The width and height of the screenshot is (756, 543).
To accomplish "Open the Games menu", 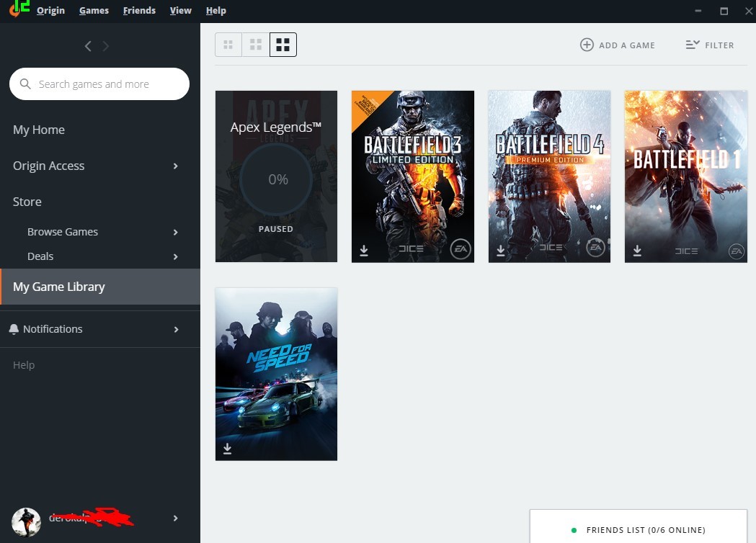I will (94, 11).
